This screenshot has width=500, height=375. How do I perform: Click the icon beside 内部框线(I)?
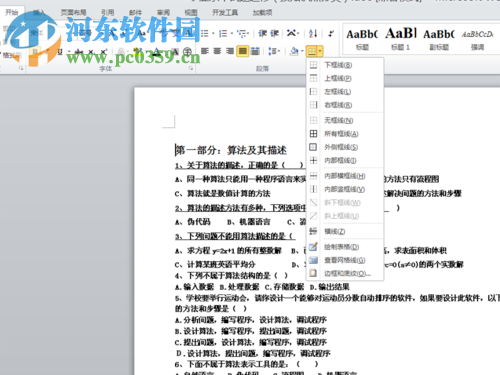(313, 160)
